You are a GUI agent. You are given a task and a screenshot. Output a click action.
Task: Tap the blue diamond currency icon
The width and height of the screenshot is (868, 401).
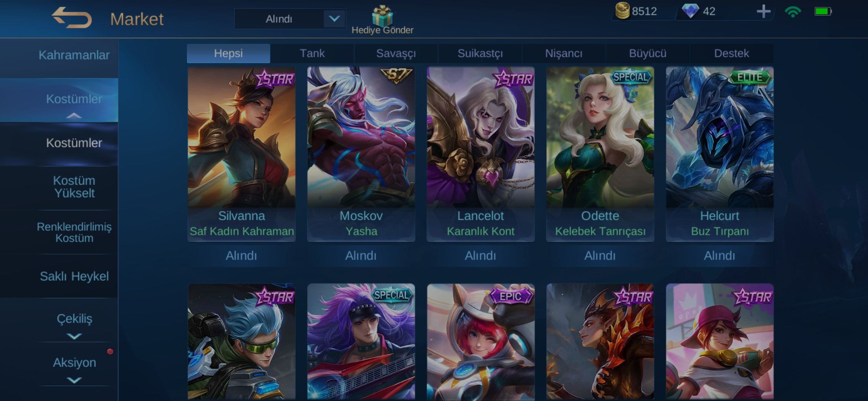tap(690, 11)
